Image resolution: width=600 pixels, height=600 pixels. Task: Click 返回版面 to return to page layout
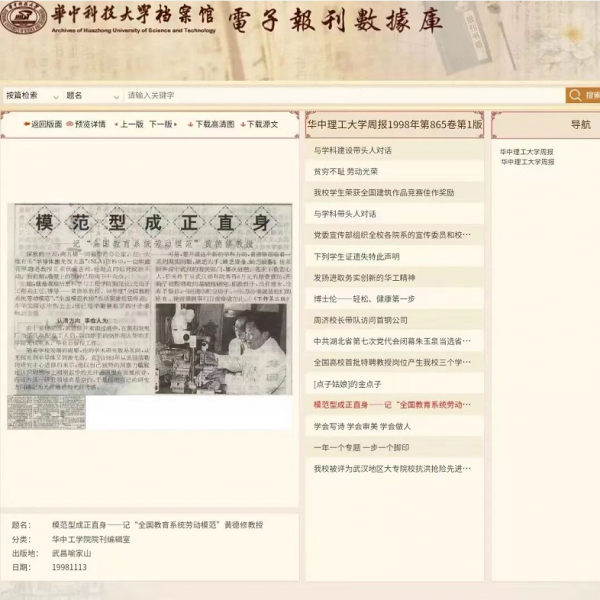click(42, 125)
